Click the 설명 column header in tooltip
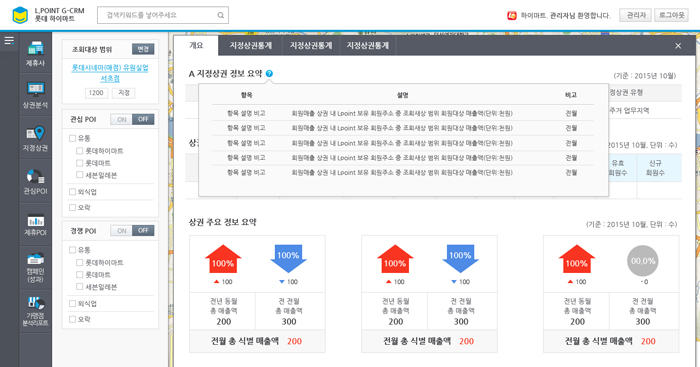Screen dimensions: 700x367 click(x=402, y=95)
